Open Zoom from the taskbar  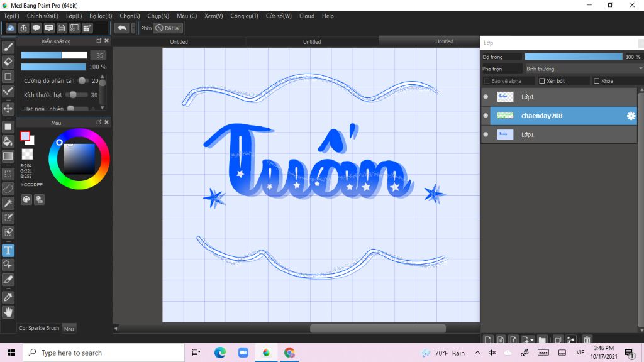click(243, 353)
